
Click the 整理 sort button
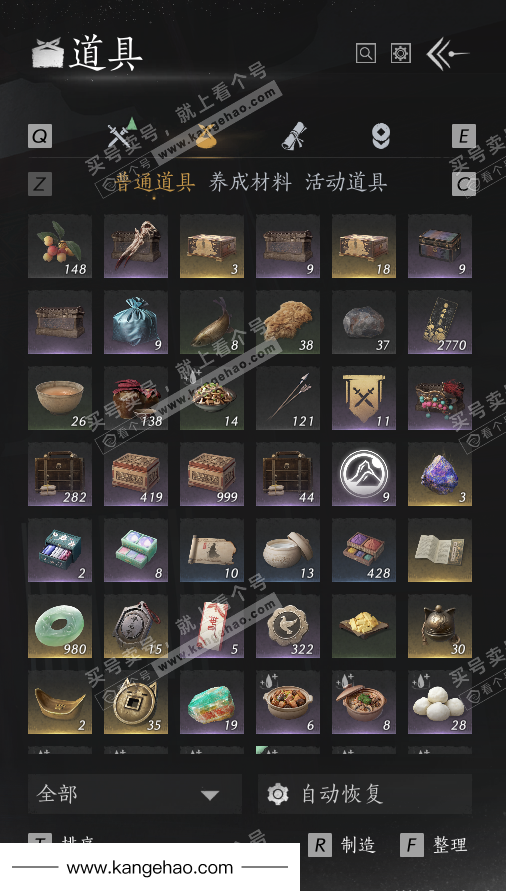click(x=434, y=845)
